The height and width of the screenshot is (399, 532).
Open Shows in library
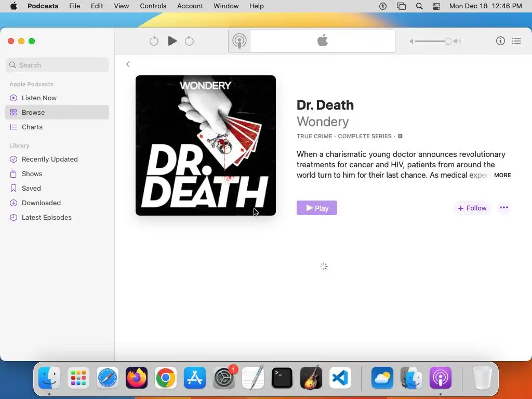(57, 174)
